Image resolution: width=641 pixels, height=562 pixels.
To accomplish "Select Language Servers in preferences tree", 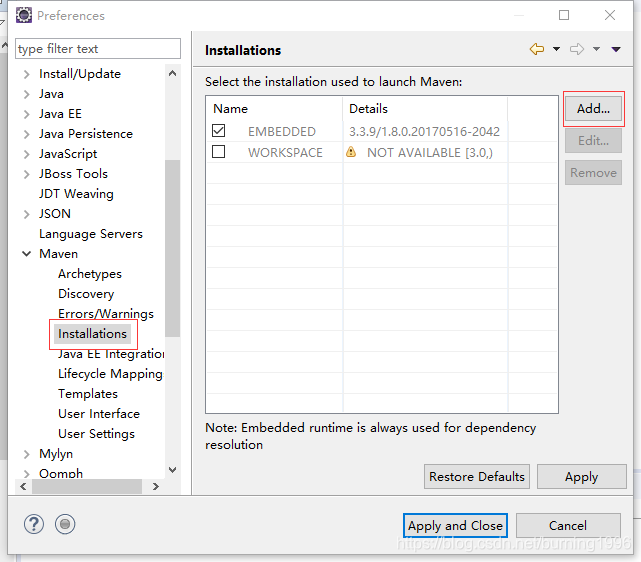I will pos(91,234).
